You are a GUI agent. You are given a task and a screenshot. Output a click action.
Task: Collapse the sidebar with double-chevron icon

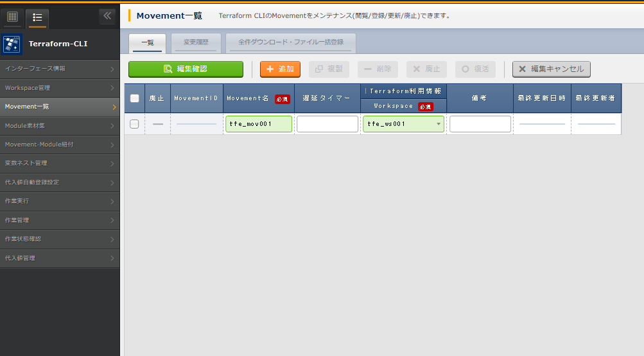pos(107,16)
